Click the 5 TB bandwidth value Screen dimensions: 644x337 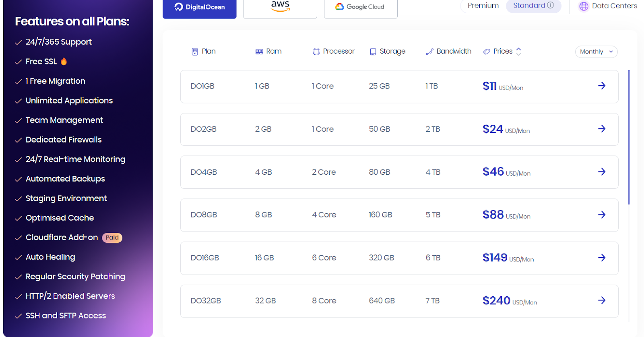[x=433, y=215]
